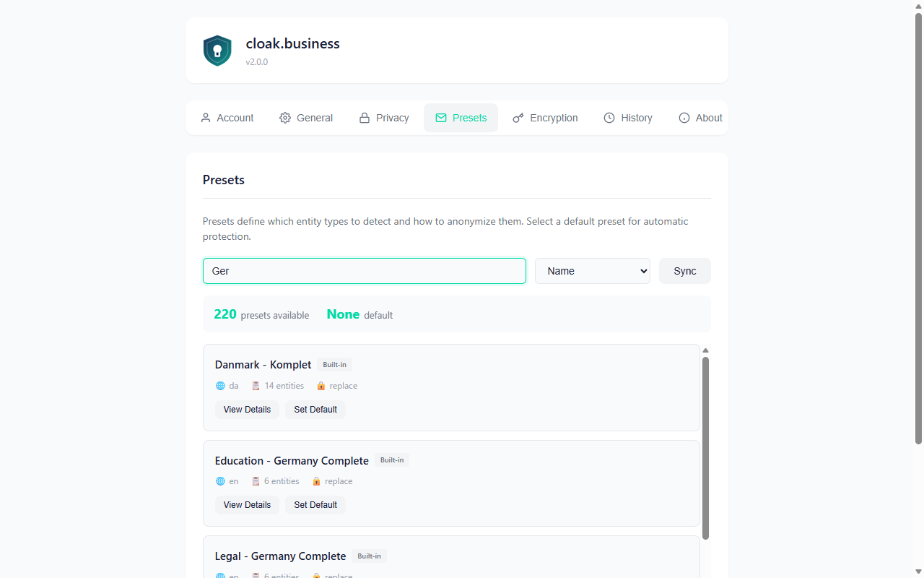Click the cloak.business shield logo
Screen dimensions: 924x578
(x=217, y=51)
